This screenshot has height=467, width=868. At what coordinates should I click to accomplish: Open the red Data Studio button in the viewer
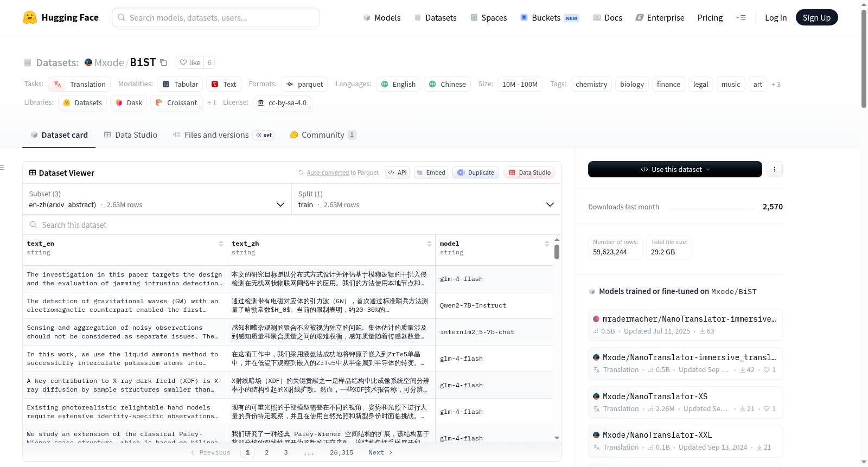(x=529, y=172)
